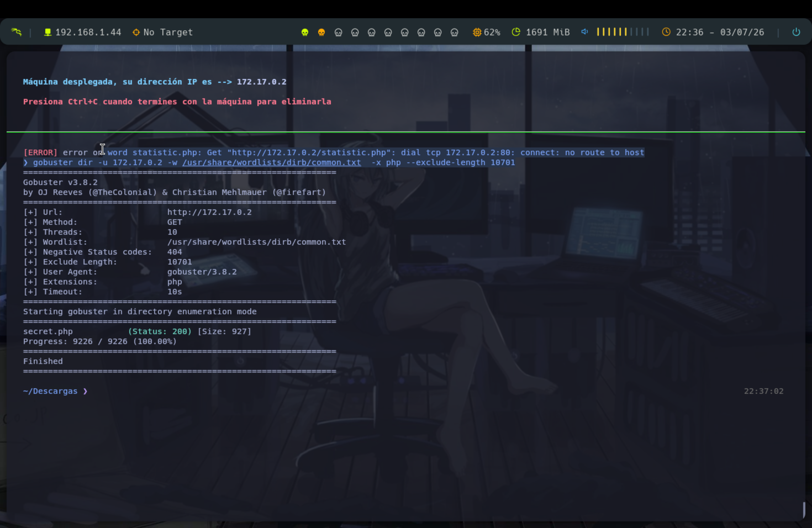Click the --exclude-length 10701 option in the command
Image resolution: width=812 pixels, height=528 pixels.
tap(460, 162)
